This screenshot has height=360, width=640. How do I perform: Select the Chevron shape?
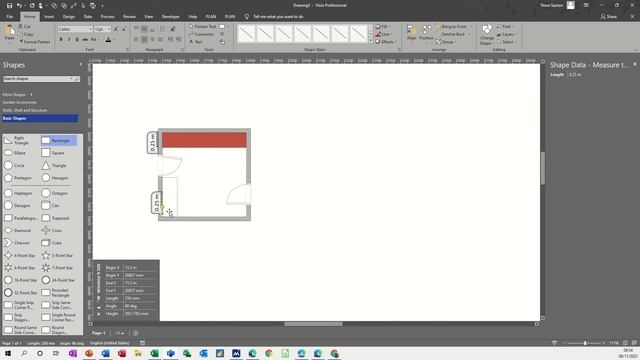click(17, 243)
